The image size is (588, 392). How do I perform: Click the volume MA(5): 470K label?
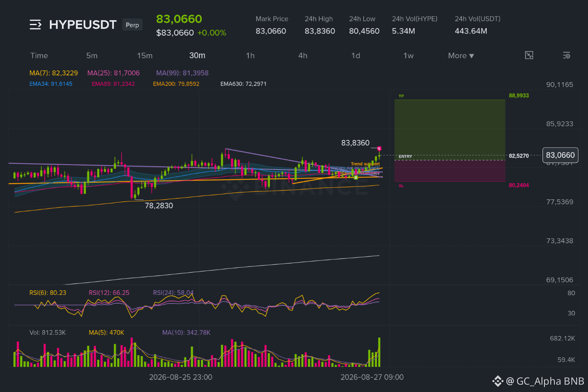106,333
